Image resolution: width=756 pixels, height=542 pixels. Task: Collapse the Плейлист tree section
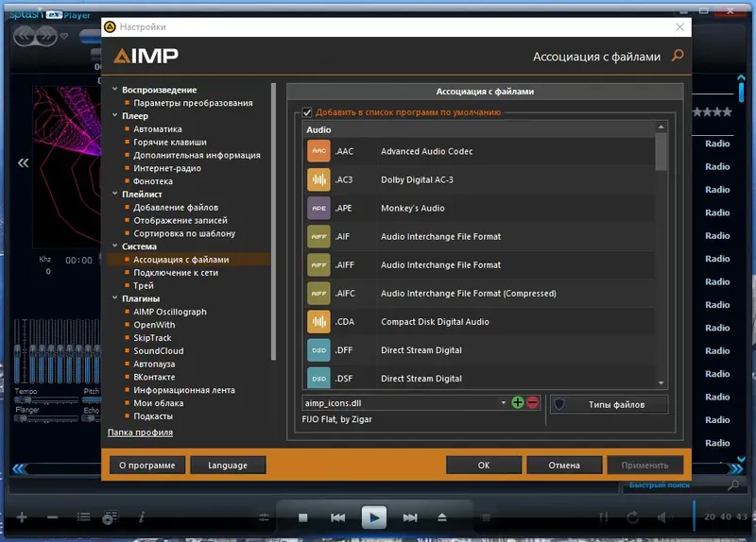coord(114,194)
